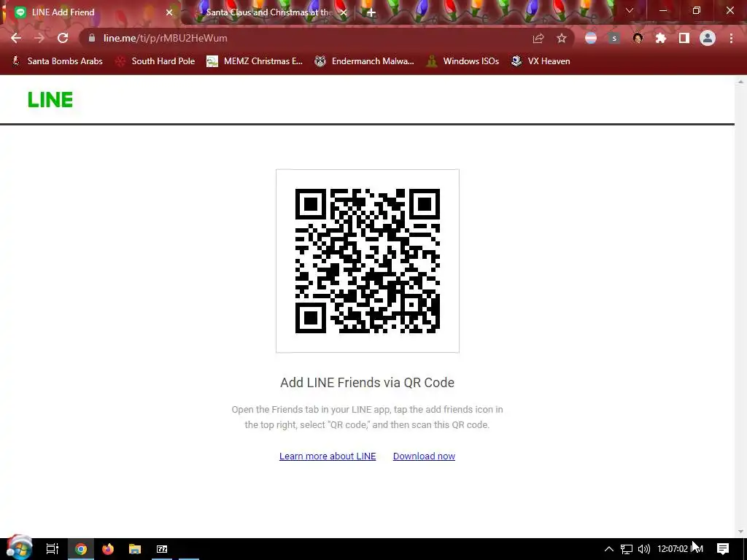Click the LINE QR code image
This screenshot has width=747, height=560.
(368, 261)
